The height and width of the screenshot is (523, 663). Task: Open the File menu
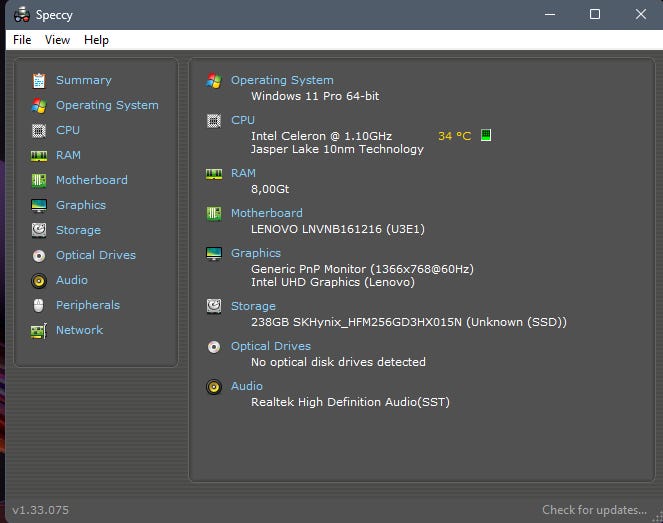coord(22,40)
